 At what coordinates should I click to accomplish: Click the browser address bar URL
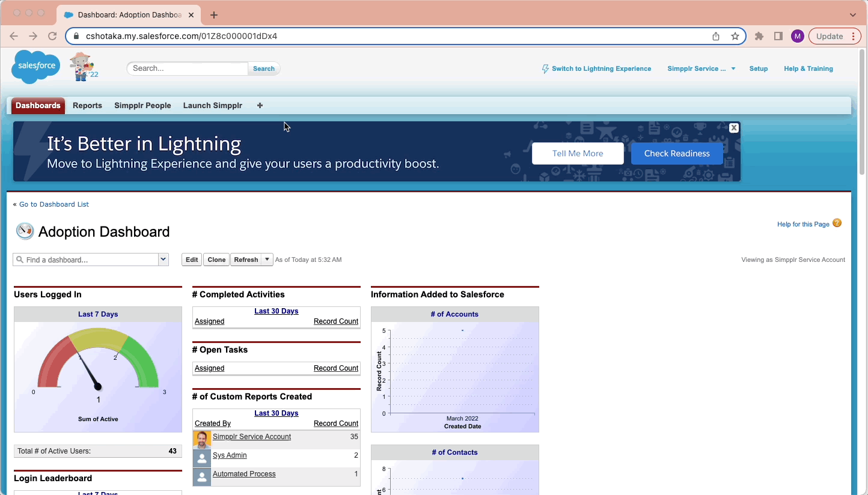(182, 36)
